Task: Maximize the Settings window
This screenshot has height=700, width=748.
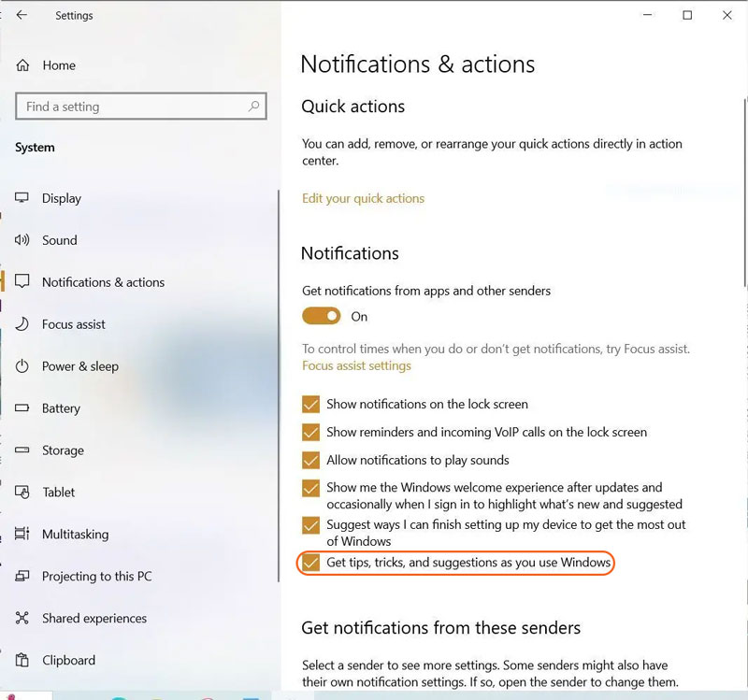Action: click(x=687, y=15)
